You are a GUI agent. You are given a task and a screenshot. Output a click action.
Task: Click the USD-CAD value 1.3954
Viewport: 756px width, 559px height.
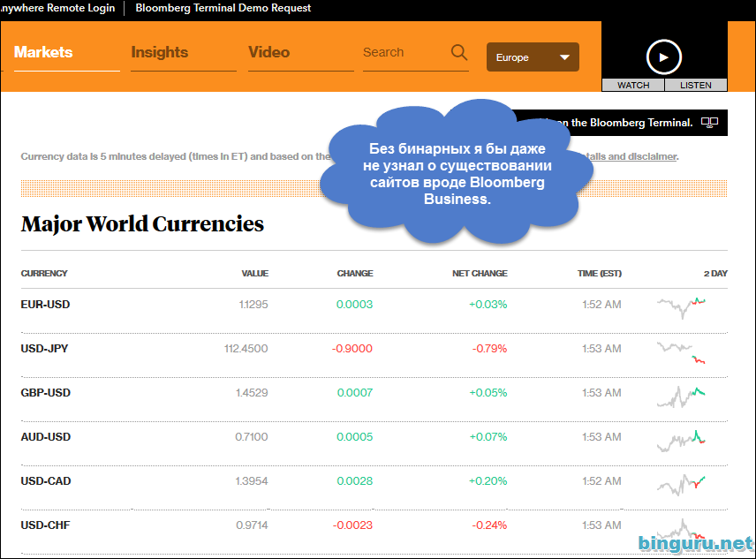[x=252, y=481]
